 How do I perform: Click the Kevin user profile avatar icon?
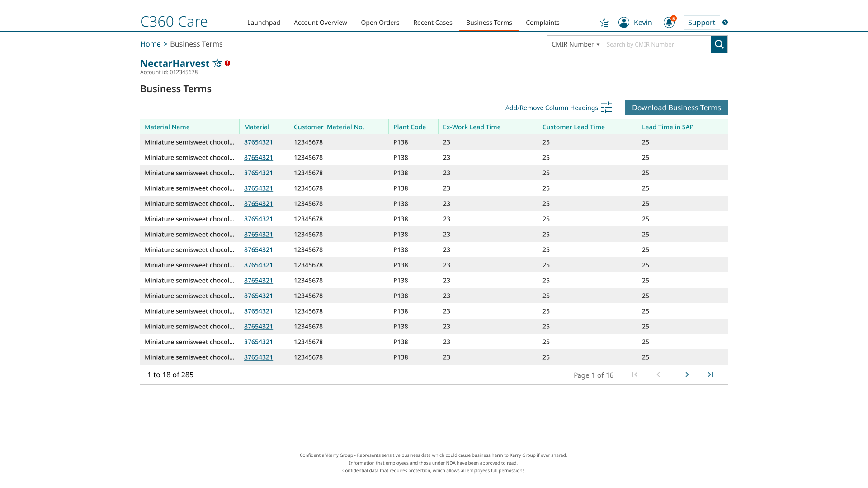click(x=624, y=23)
